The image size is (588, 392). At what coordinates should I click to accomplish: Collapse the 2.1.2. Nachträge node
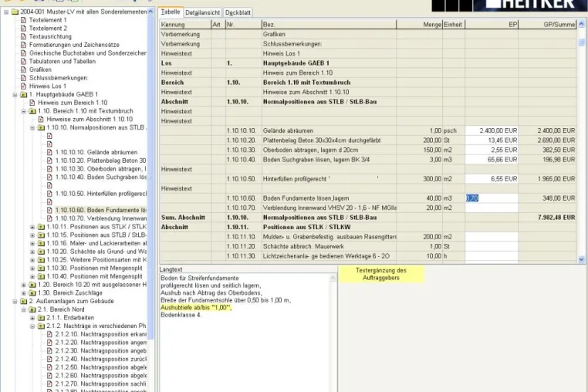coord(32,326)
